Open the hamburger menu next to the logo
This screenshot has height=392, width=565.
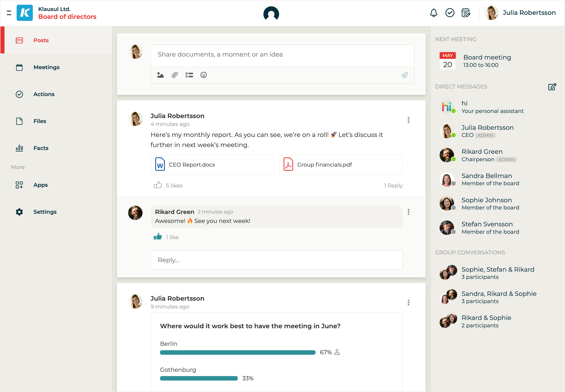9,13
